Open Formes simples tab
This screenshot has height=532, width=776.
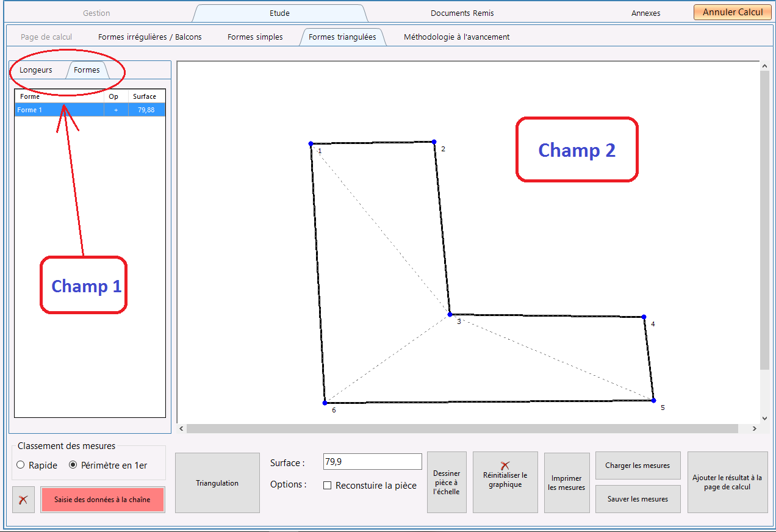[255, 37]
